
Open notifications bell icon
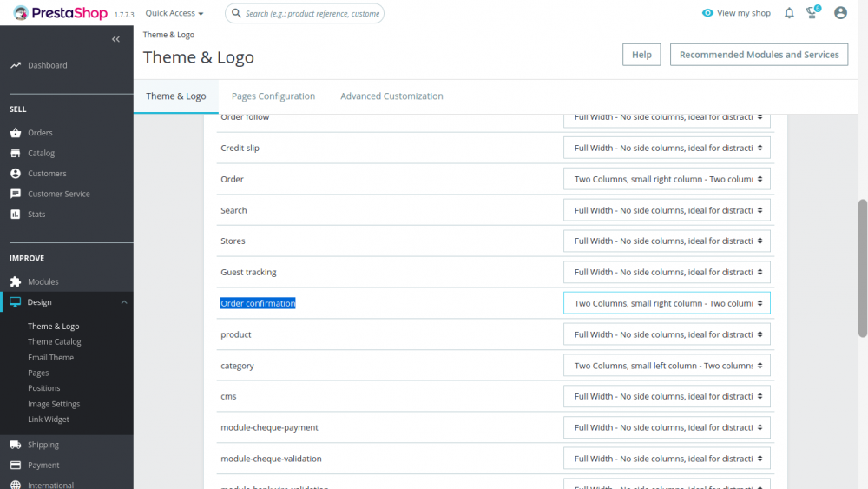(789, 13)
